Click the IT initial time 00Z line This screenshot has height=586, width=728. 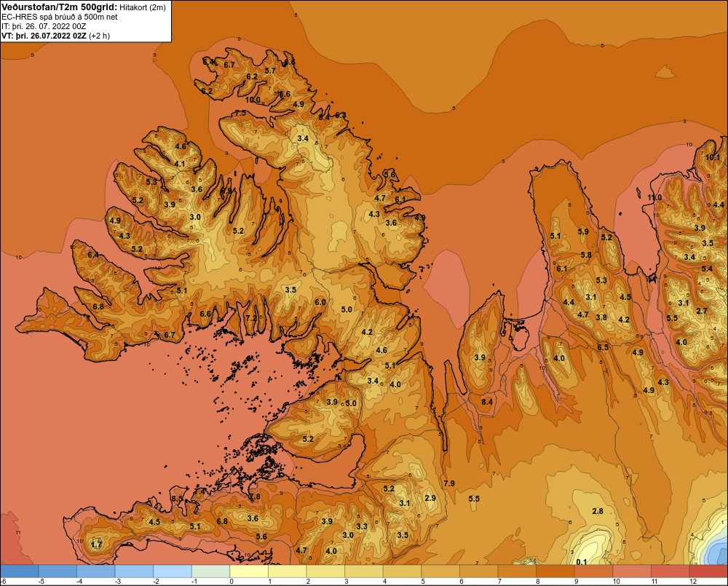tap(44, 26)
